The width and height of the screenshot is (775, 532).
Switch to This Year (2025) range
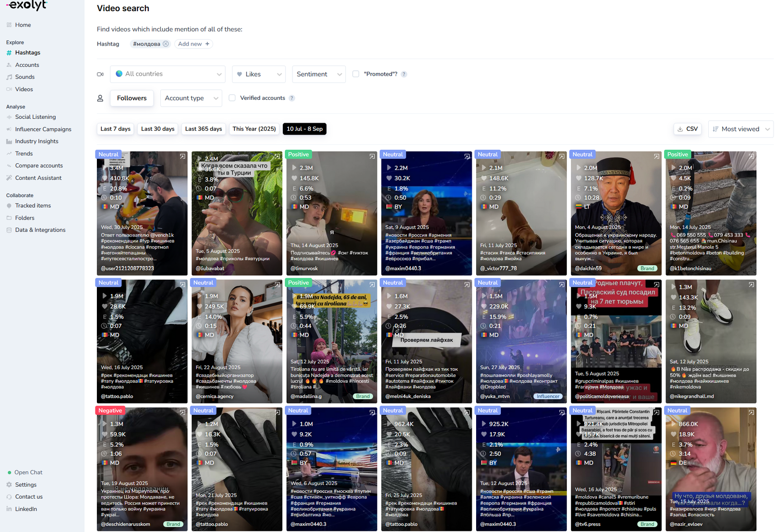click(254, 129)
